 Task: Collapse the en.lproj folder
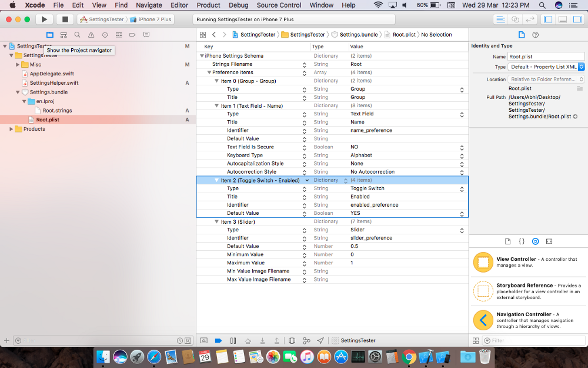click(24, 101)
